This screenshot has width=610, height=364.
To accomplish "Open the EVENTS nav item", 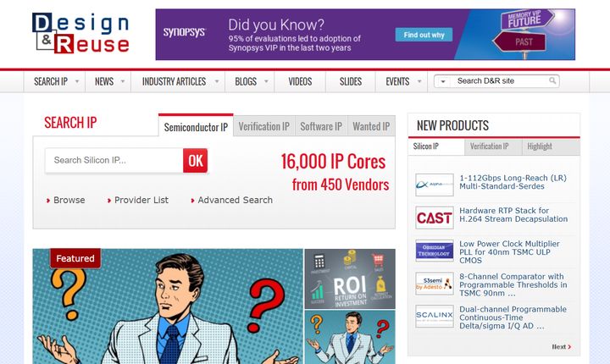I will coord(397,81).
